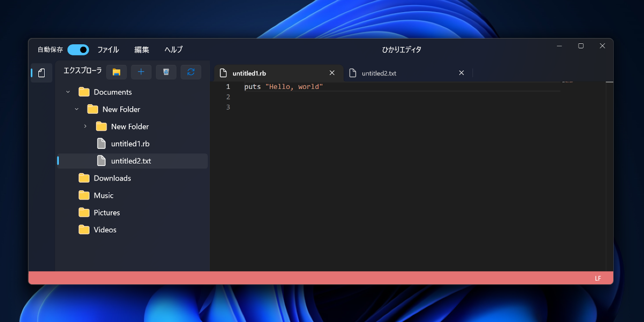Create a new file with the plus icon
The image size is (644, 322).
click(141, 72)
